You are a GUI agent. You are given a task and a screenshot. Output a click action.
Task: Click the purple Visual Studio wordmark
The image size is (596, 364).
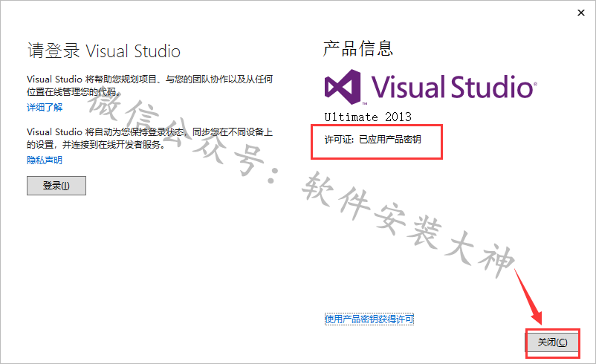click(x=454, y=87)
